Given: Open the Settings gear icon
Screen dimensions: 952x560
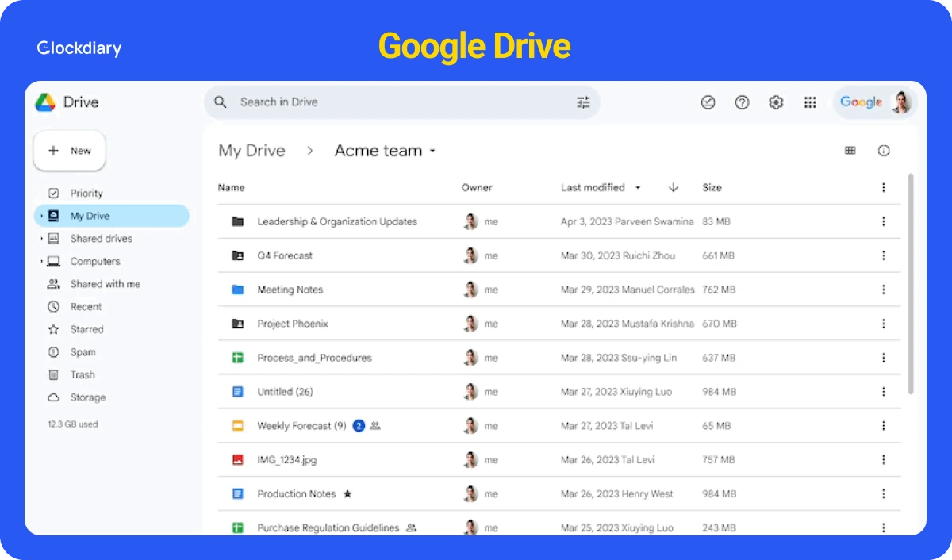Looking at the screenshot, I should pyautogui.click(x=776, y=102).
